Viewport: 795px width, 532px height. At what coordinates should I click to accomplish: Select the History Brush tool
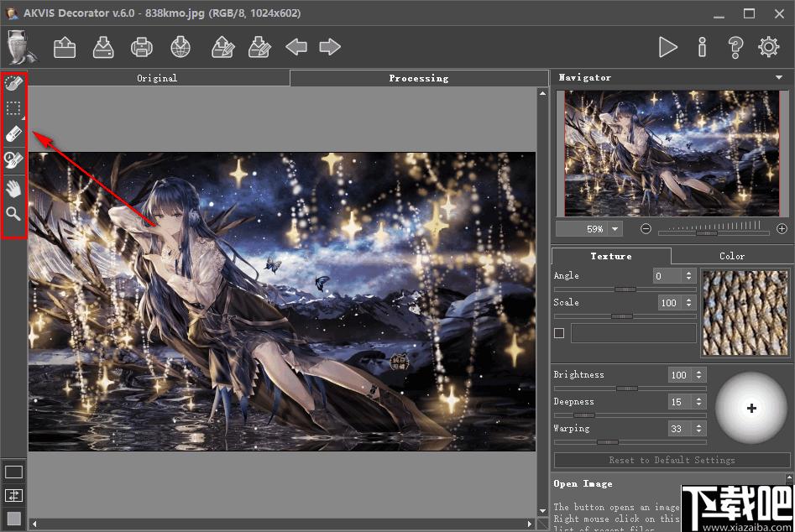click(x=13, y=159)
